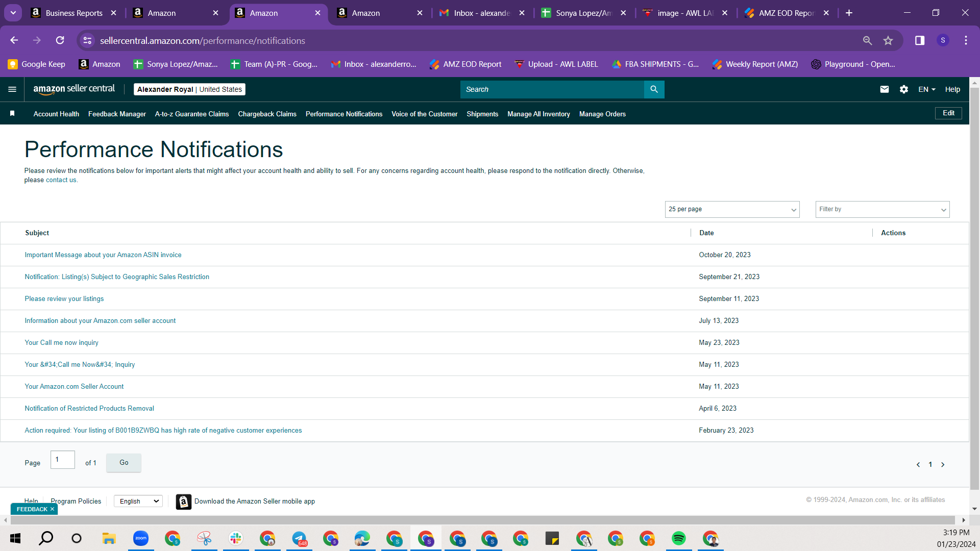Image resolution: width=980 pixels, height=551 pixels.
Task: Switch to the Sonya Lopez sheet tab
Action: 584,13
